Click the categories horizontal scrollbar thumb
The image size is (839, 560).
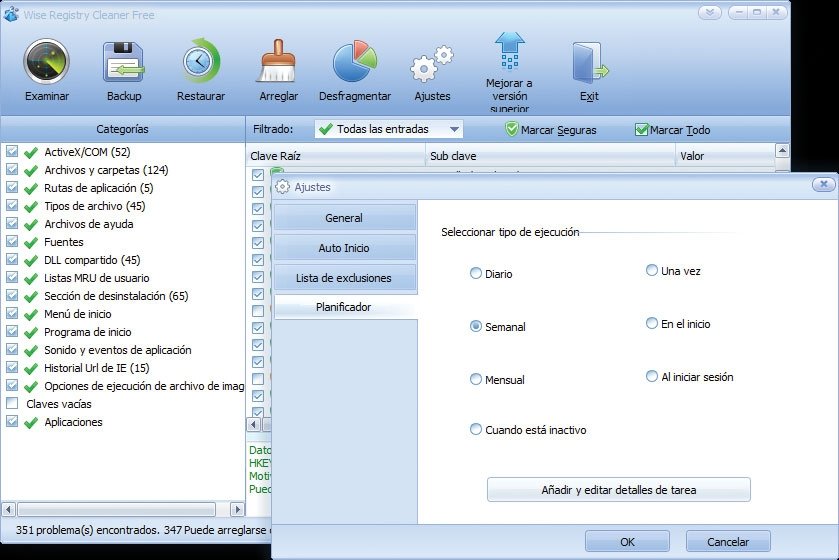click(x=117, y=509)
